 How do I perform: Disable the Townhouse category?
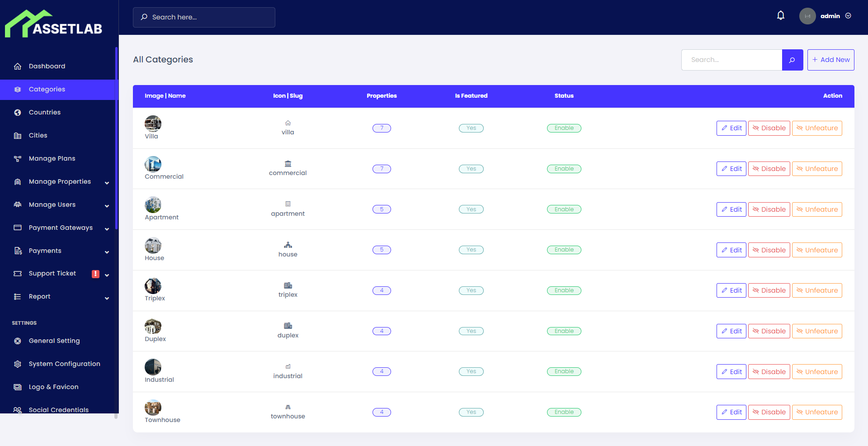tap(769, 412)
